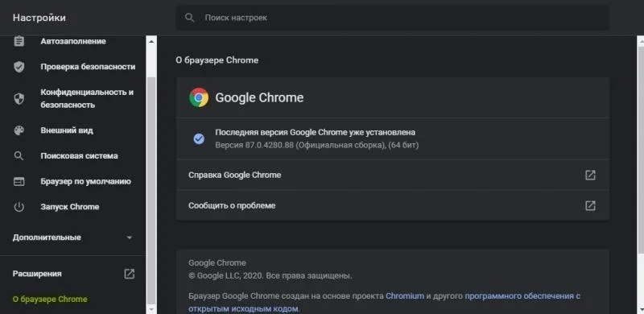Click the external-link icon for Справка Google Chrome
644x314 pixels.
pos(590,175)
